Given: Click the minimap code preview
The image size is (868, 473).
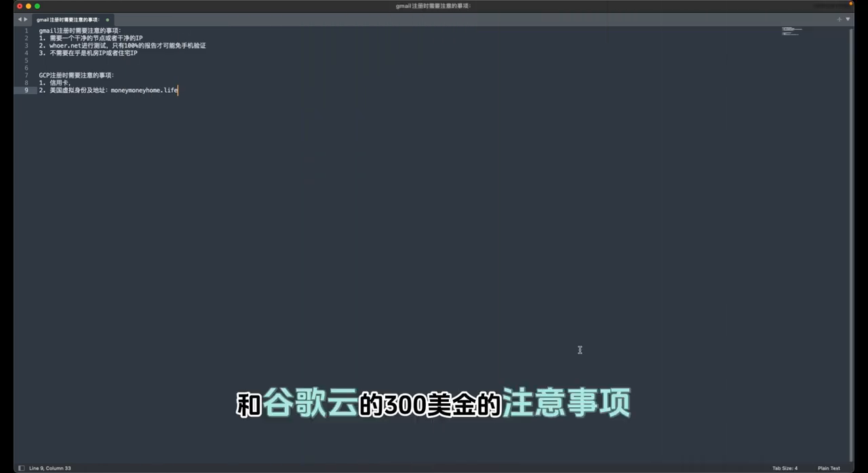Looking at the screenshot, I should tap(792, 31).
